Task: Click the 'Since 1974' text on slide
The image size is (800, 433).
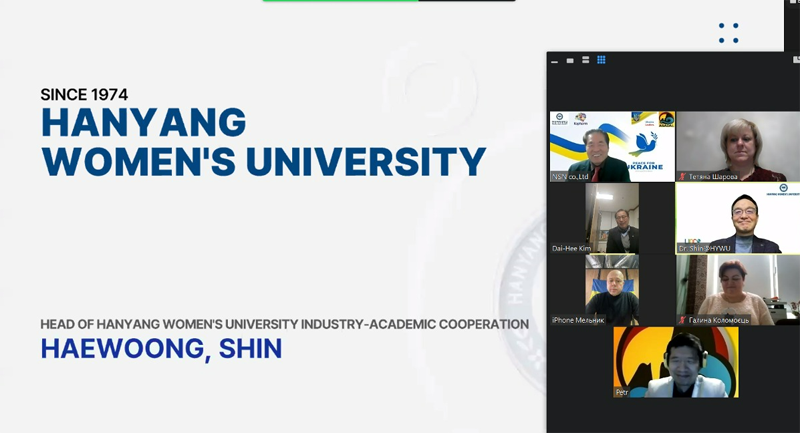Action: [x=84, y=94]
